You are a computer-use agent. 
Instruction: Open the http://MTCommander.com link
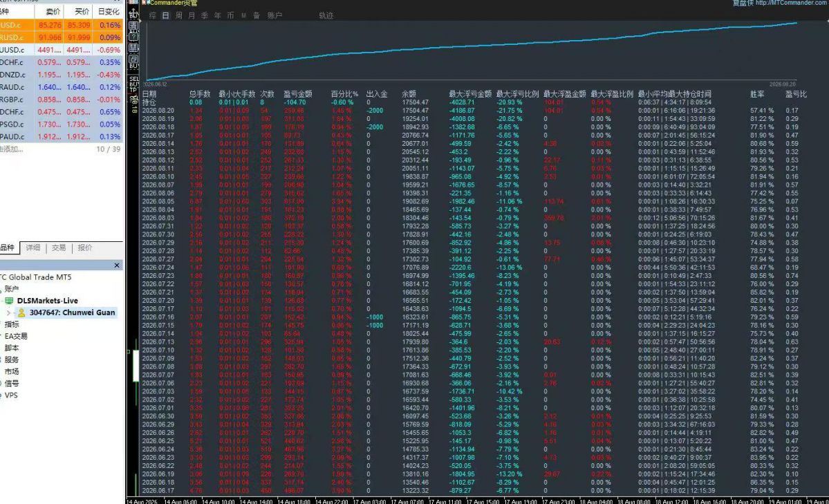click(792, 3)
